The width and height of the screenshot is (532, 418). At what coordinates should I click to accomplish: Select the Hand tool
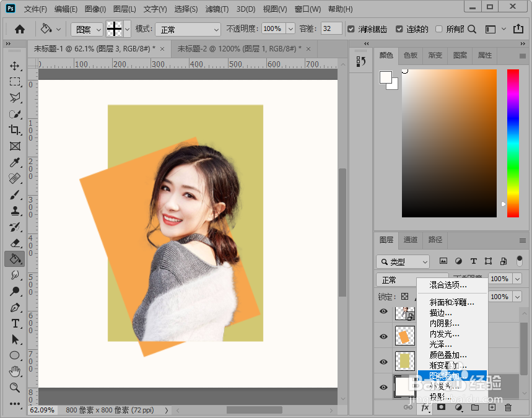[x=15, y=372]
